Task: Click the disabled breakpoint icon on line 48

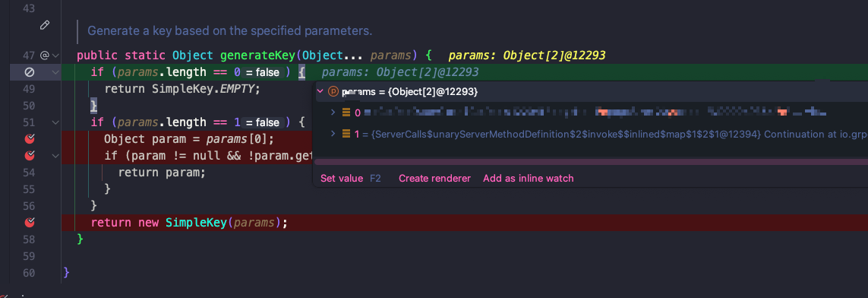Action: pyautogui.click(x=30, y=72)
